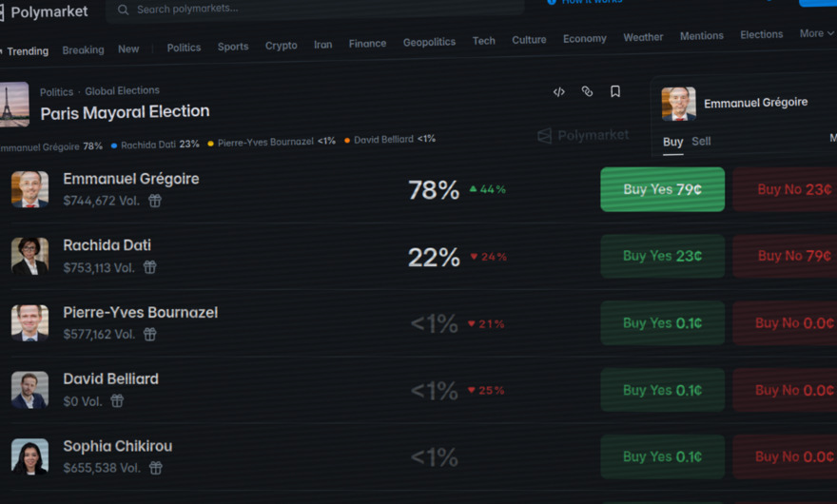Select the Buy tab
Viewport: 837px width, 504px height.
point(672,141)
